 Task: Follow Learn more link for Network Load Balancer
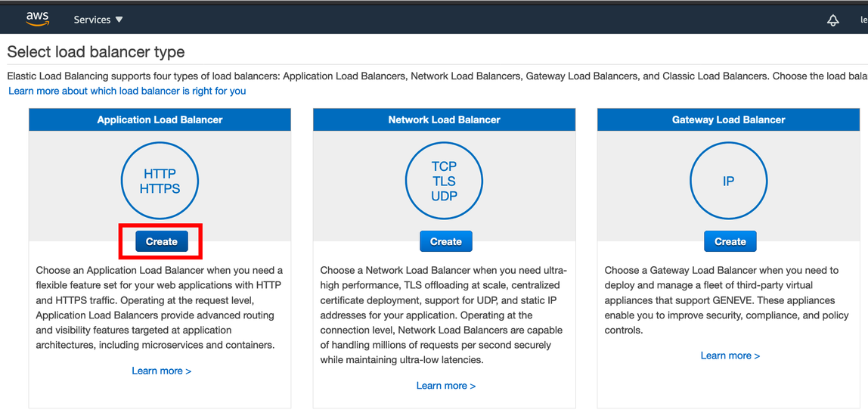445,386
